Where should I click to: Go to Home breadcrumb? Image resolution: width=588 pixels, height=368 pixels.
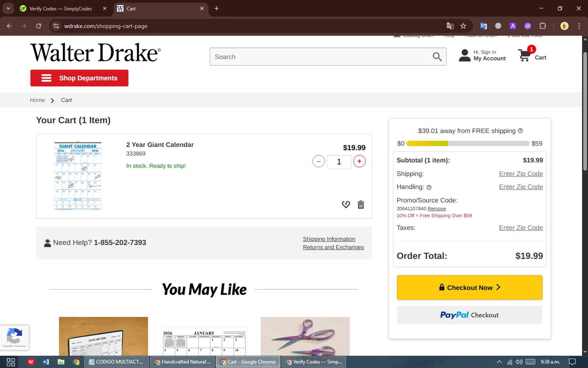[37, 100]
